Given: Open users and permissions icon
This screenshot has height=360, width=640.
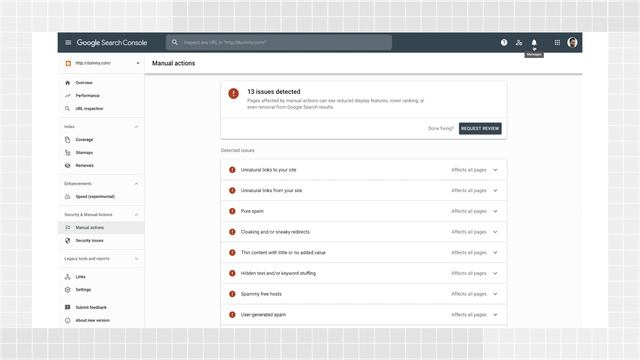Looking at the screenshot, I should click(519, 42).
